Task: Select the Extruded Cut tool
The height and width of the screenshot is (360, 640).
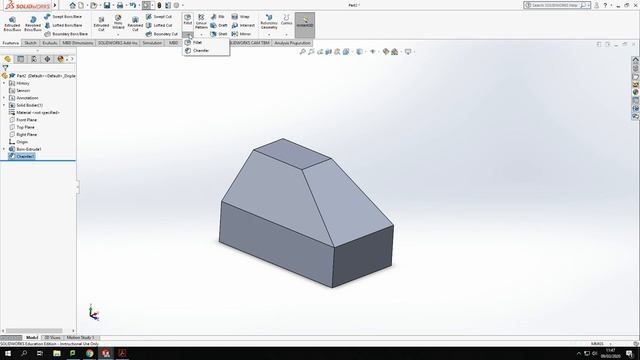Action: [101, 24]
